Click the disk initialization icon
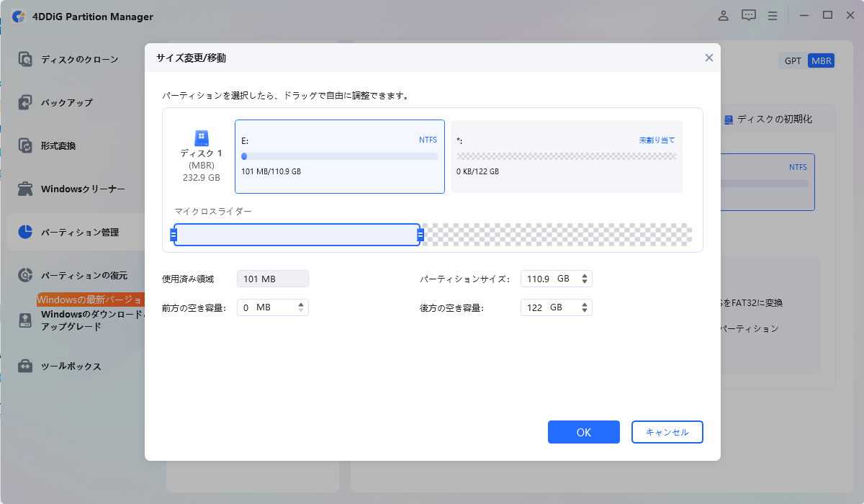This screenshot has width=864, height=504. coord(729,119)
